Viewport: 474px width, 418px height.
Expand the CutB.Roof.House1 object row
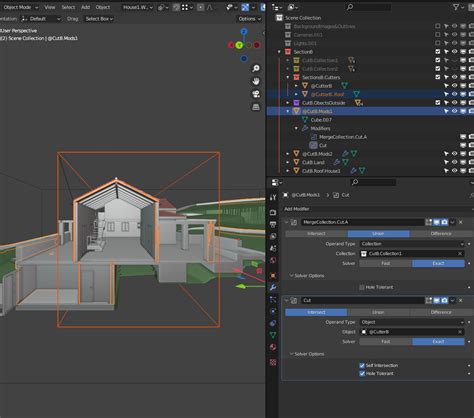288,171
